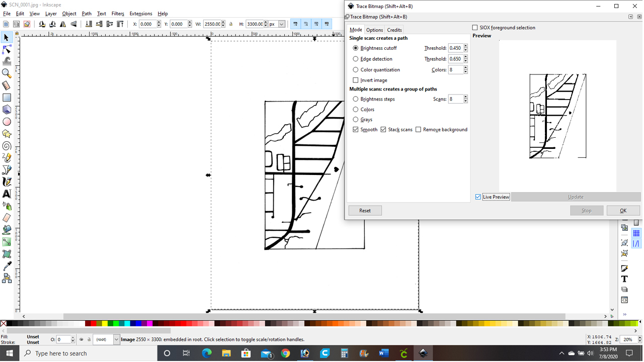Adjust Brightness cutoff threshold spinner
Screen dimensions: 644x362
click(x=466, y=48)
